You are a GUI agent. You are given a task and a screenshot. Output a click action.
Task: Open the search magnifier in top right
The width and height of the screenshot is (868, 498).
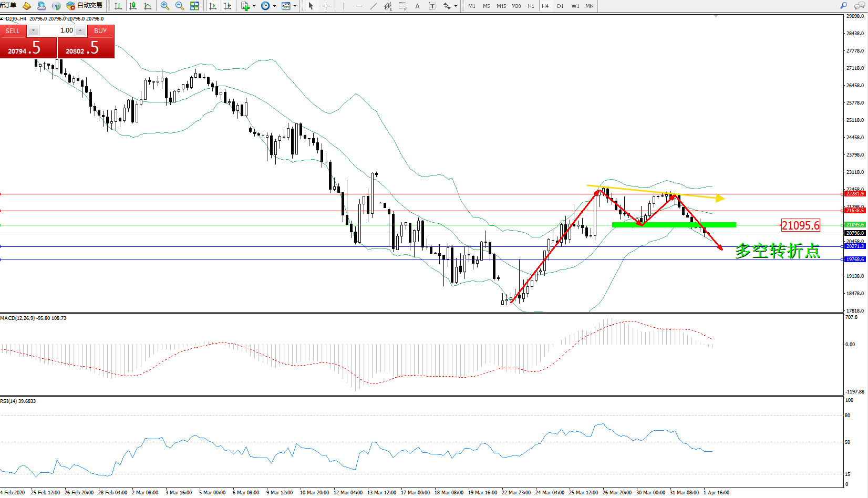(843, 6)
